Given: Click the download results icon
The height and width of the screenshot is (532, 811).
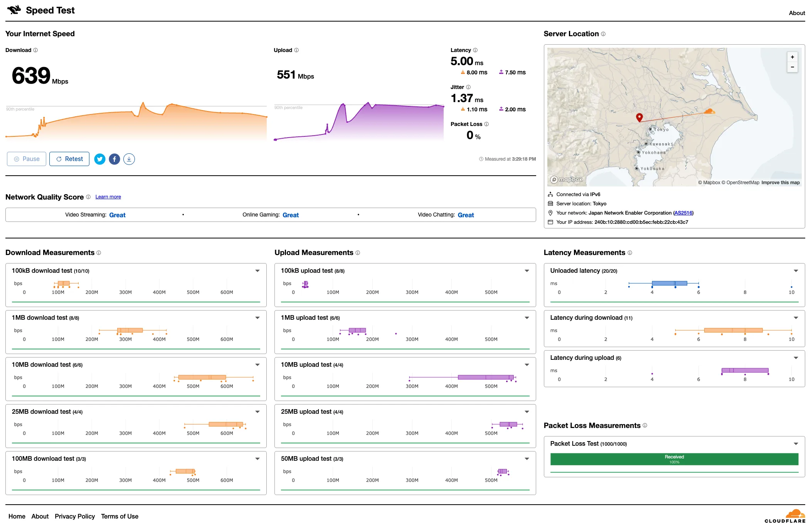Looking at the screenshot, I should [129, 159].
